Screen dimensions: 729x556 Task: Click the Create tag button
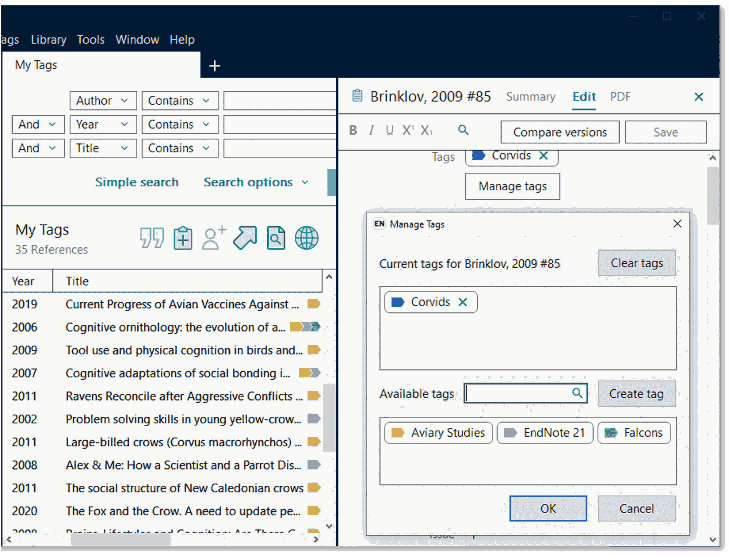point(636,394)
